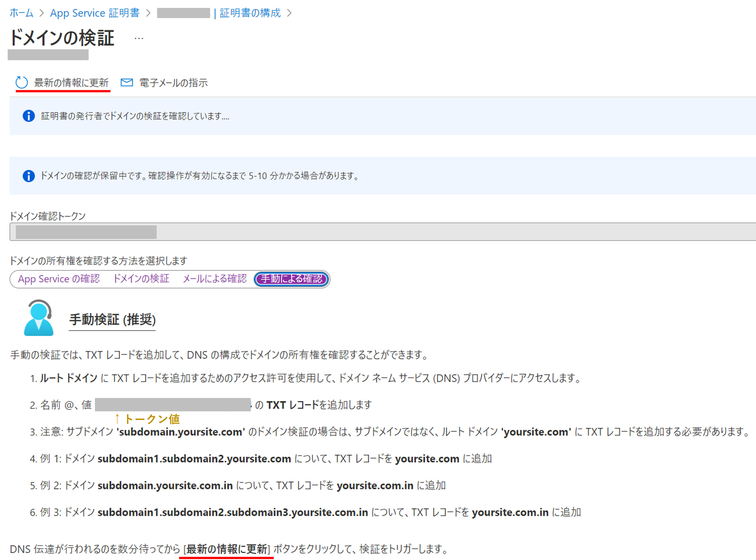Image resolution: width=756 pixels, height=560 pixels.
Task: Click the chevron between ホーム and App Service 証明書
Action: [x=42, y=13]
